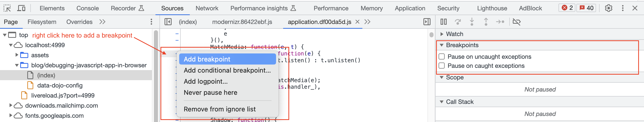Switch to the Network tab

point(207,8)
